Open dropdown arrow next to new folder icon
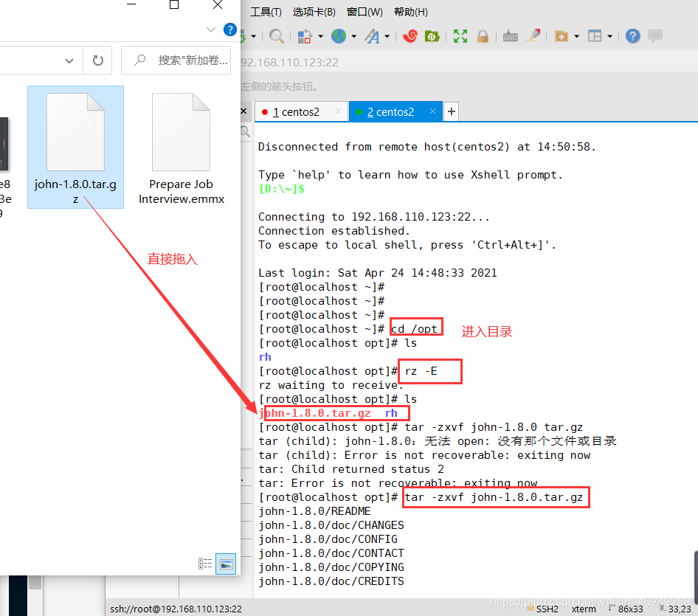The height and width of the screenshot is (616, 698). click(576, 36)
